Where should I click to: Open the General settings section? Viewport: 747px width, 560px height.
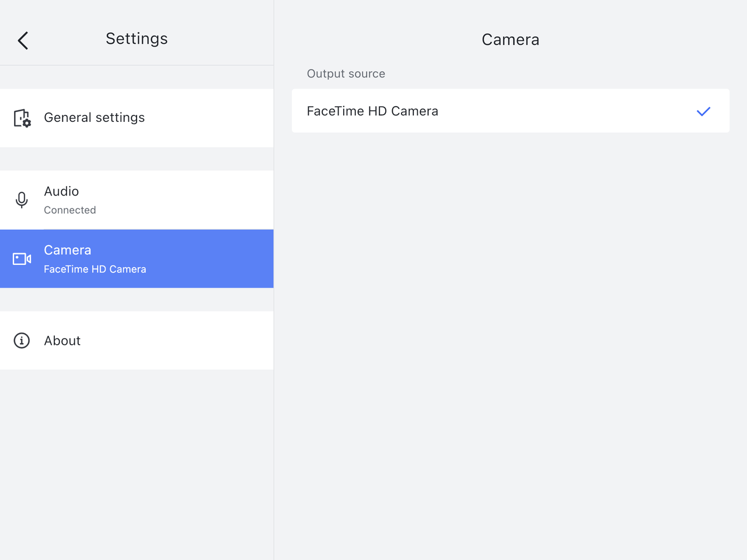click(94, 118)
